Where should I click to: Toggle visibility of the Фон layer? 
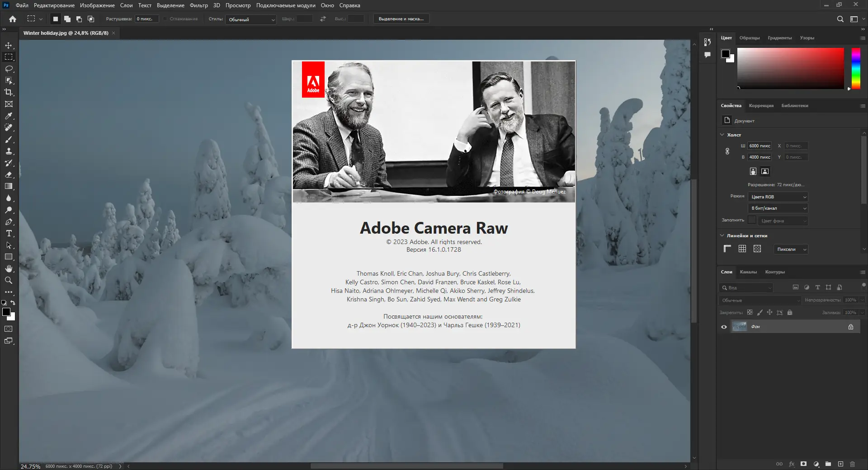pyautogui.click(x=724, y=327)
